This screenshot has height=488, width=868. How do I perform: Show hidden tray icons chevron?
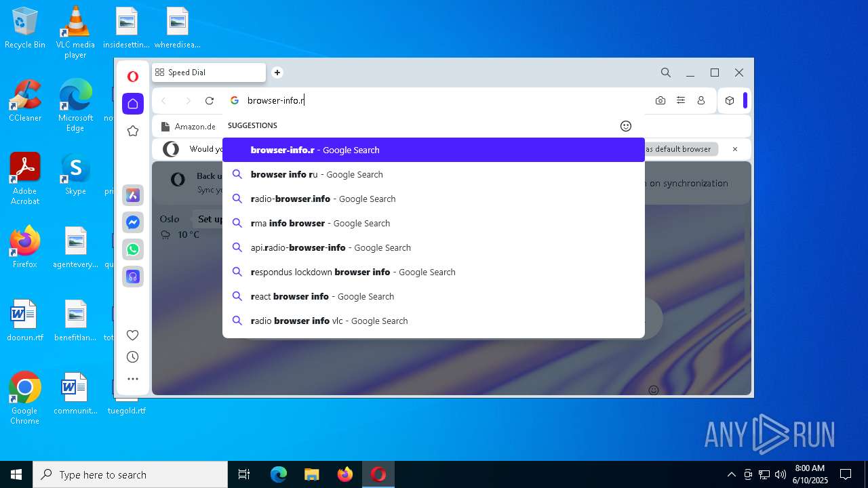click(x=731, y=474)
